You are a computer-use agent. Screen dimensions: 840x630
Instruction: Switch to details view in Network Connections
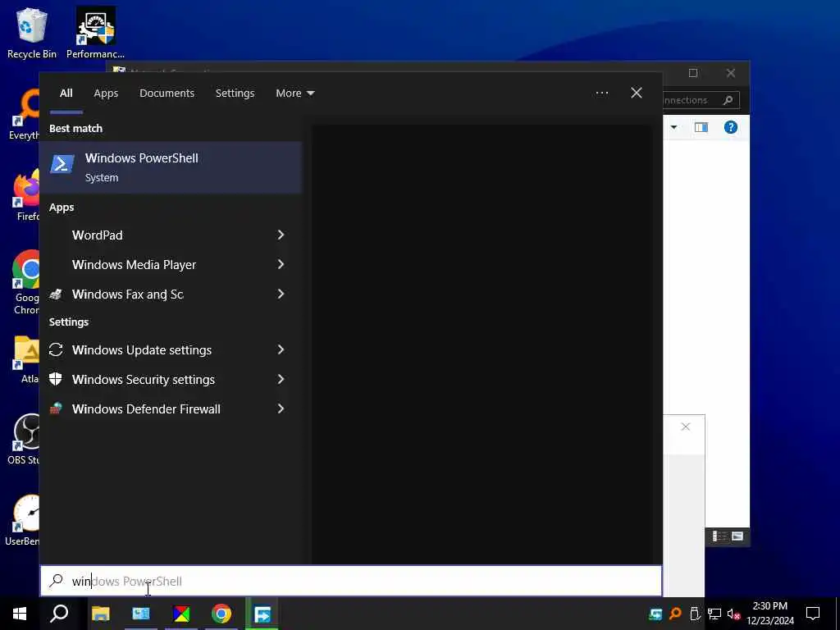point(719,536)
